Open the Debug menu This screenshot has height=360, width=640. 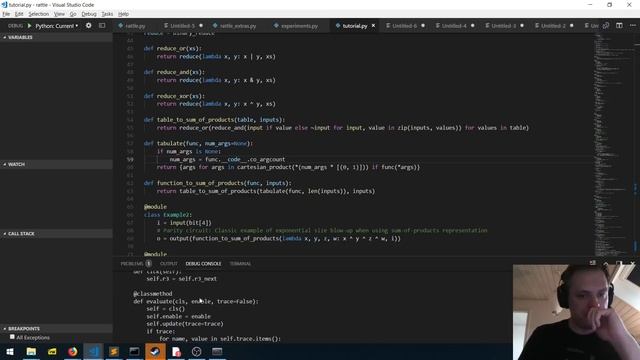(89, 14)
